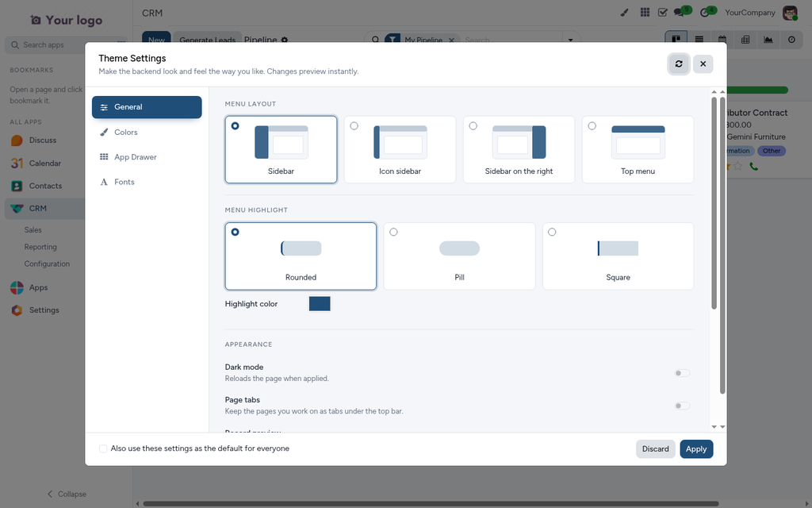Image resolution: width=812 pixels, height=508 pixels.
Task: Click the Other tag on lead card
Action: 771,151
